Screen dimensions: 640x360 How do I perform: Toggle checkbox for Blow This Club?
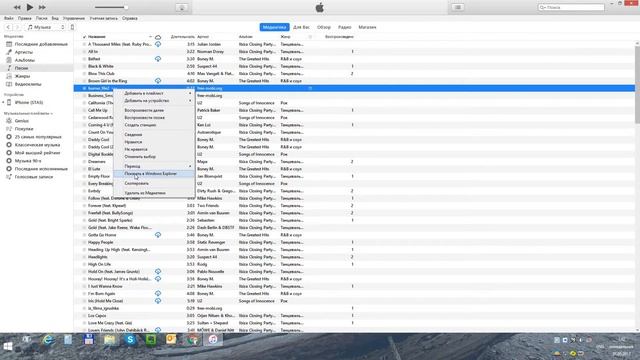[84, 73]
